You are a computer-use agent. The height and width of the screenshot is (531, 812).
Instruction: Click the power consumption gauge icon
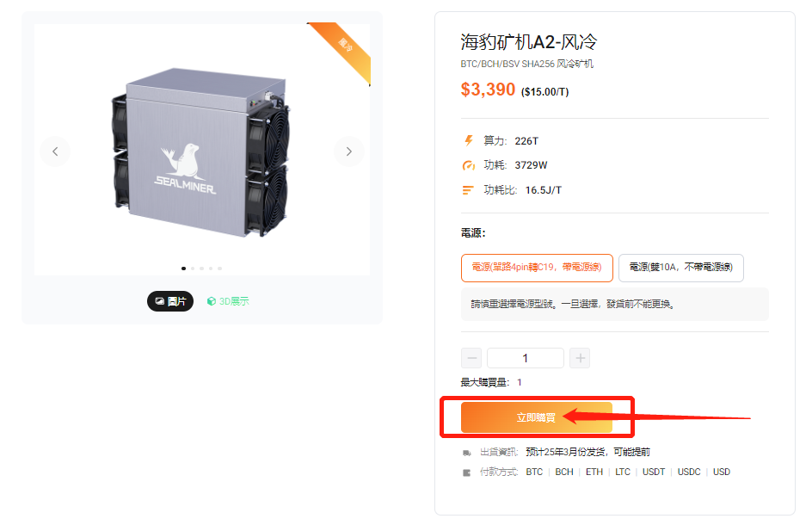468,165
